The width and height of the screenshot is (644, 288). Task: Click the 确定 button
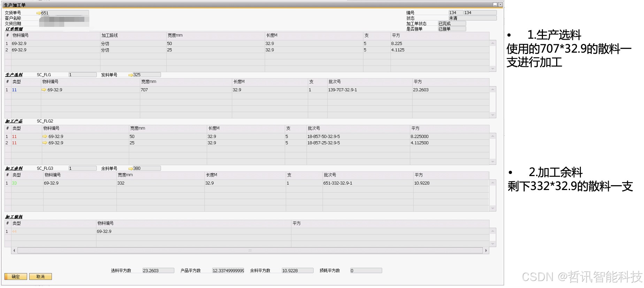(16, 277)
